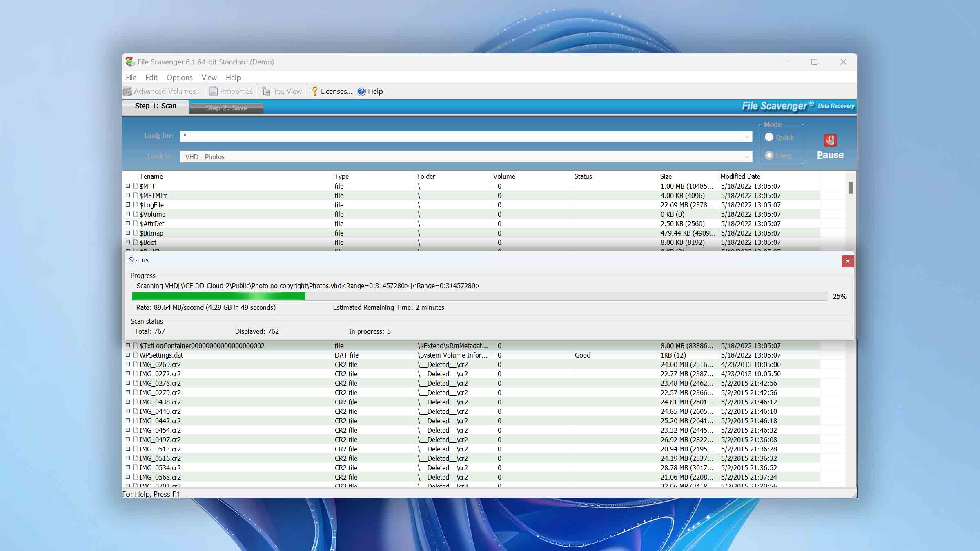Select the IMG_0534.cr2 filename
Screen dimensions: 980x551
pyautogui.click(x=160, y=468)
